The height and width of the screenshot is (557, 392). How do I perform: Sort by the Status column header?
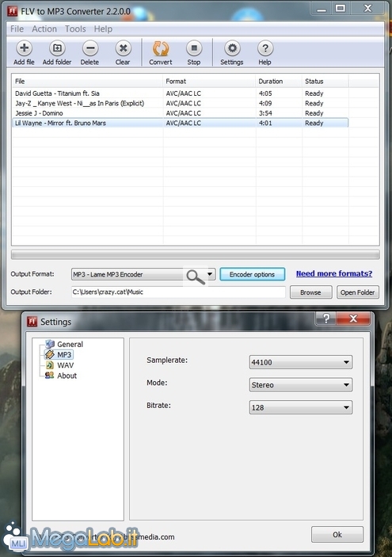pyautogui.click(x=325, y=82)
